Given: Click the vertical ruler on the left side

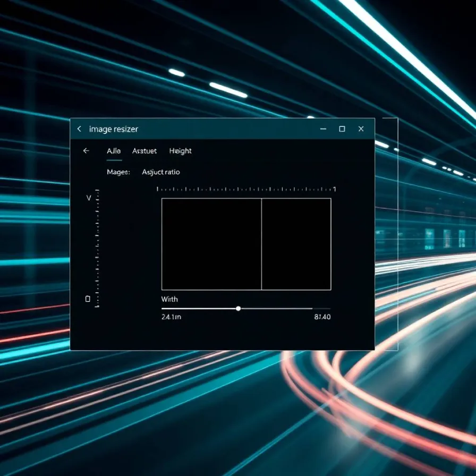Looking at the screenshot, I should click(97, 249).
